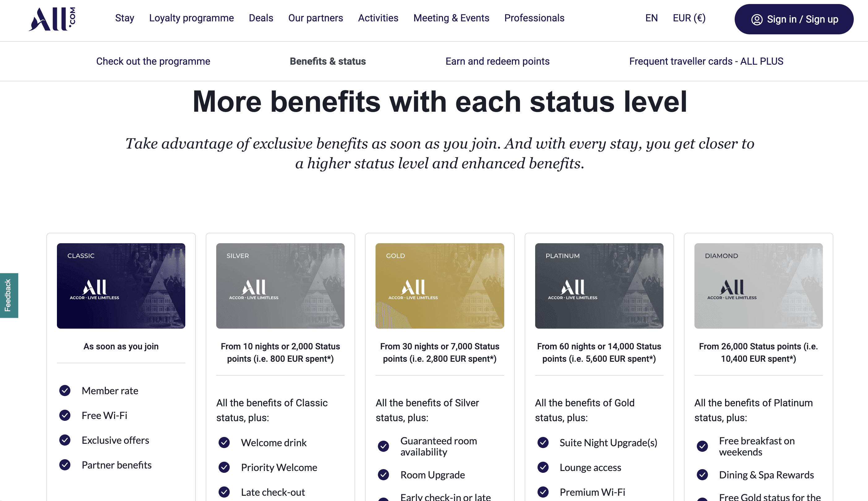Select the Meeting & Events menu item
The height and width of the screenshot is (501, 868).
click(451, 18)
